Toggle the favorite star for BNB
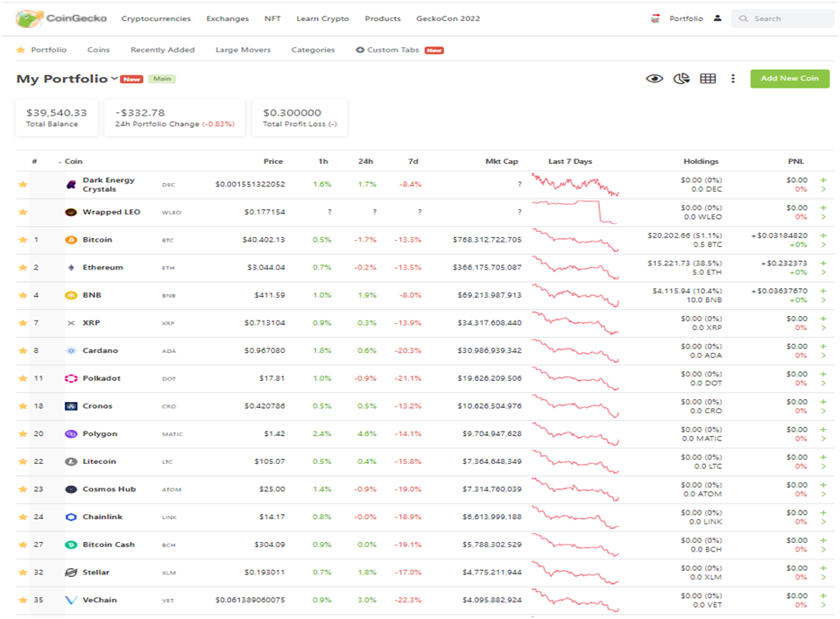 [23, 295]
